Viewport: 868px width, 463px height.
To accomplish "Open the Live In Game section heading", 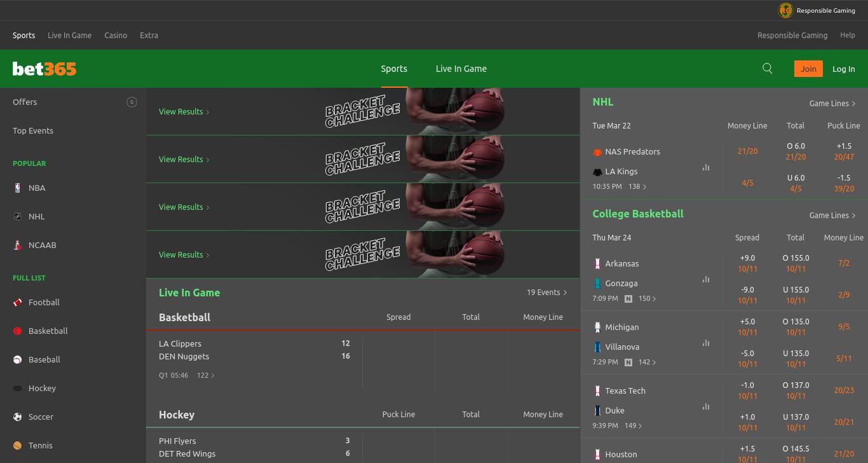I will tap(189, 293).
